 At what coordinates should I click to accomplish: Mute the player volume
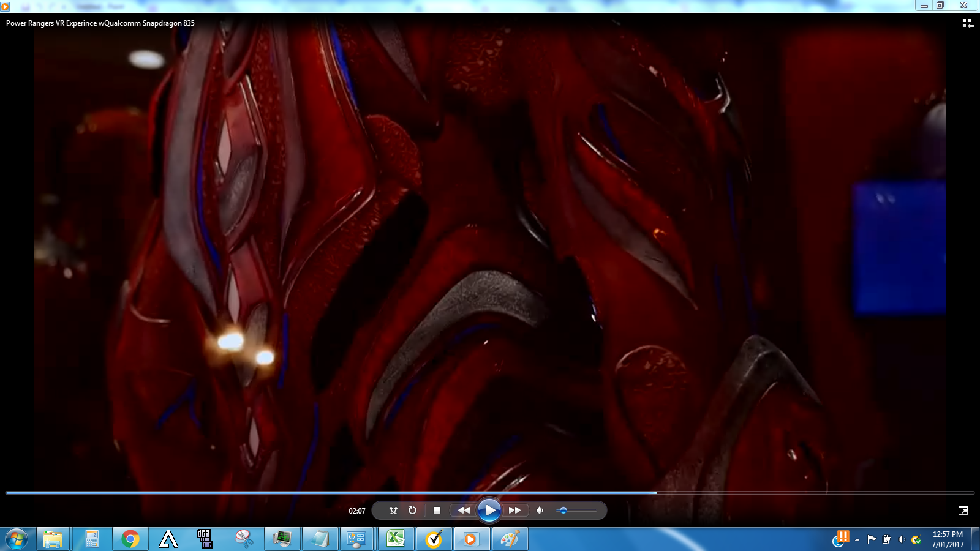click(540, 510)
